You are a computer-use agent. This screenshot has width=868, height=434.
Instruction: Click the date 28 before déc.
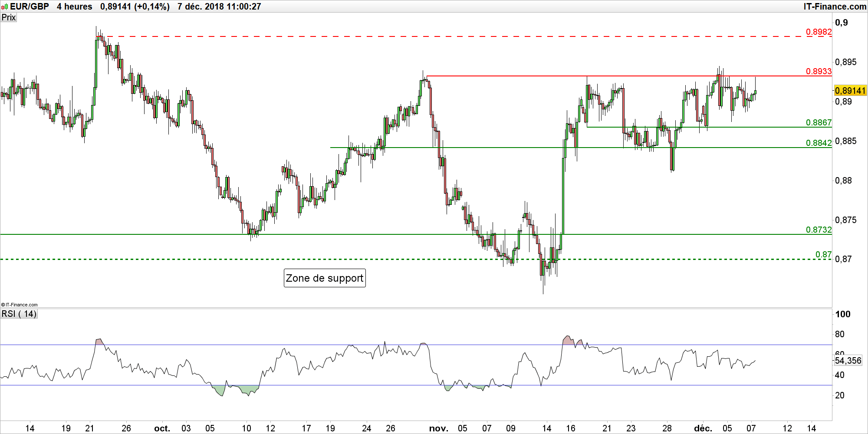point(667,428)
